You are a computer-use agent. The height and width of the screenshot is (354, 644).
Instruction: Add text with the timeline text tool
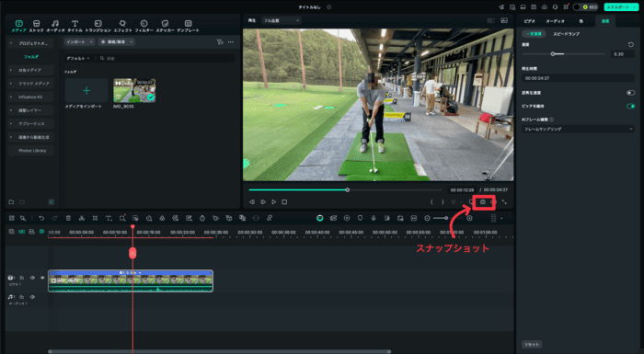point(109,218)
